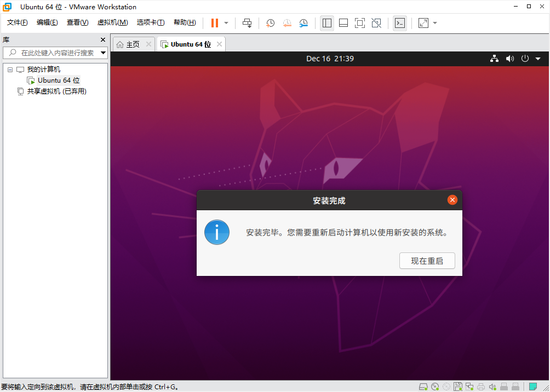Click the status bar Ctrl+G hint text
Image resolution: width=550 pixels, height=392 pixels.
pyautogui.click(x=90, y=387)
